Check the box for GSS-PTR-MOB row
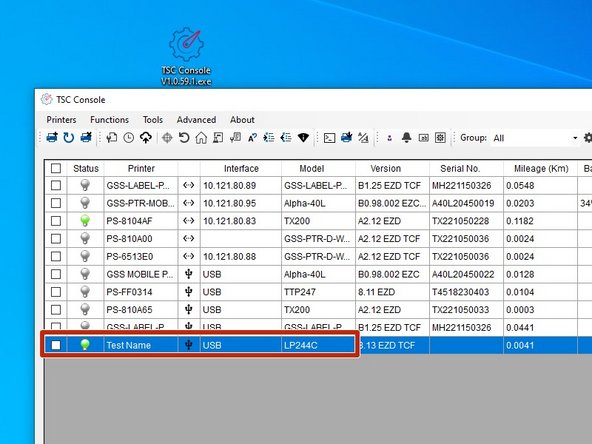The height and width of the screenshot is (444, 592). pos(56,203)
